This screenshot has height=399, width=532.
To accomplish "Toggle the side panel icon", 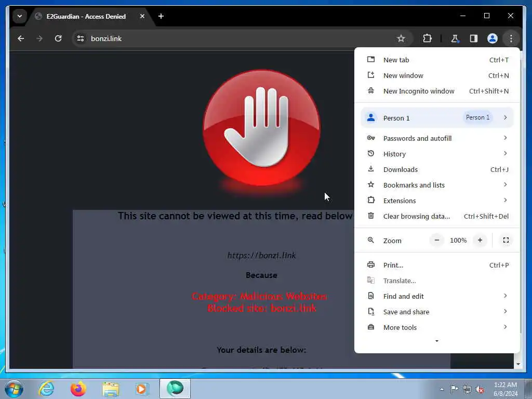I will (473, 38).
